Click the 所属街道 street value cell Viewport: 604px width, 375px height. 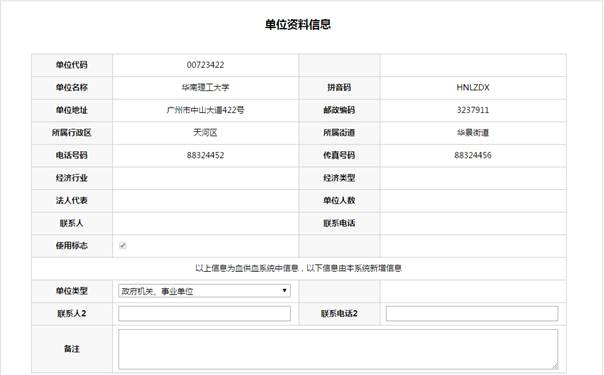pos(473,133)
